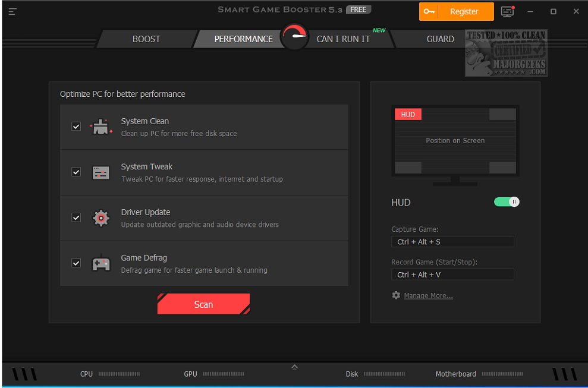This screenshot has width=588, height=388.
Task: Click the 'Position on Screen' label
Action: coord(455,141)
